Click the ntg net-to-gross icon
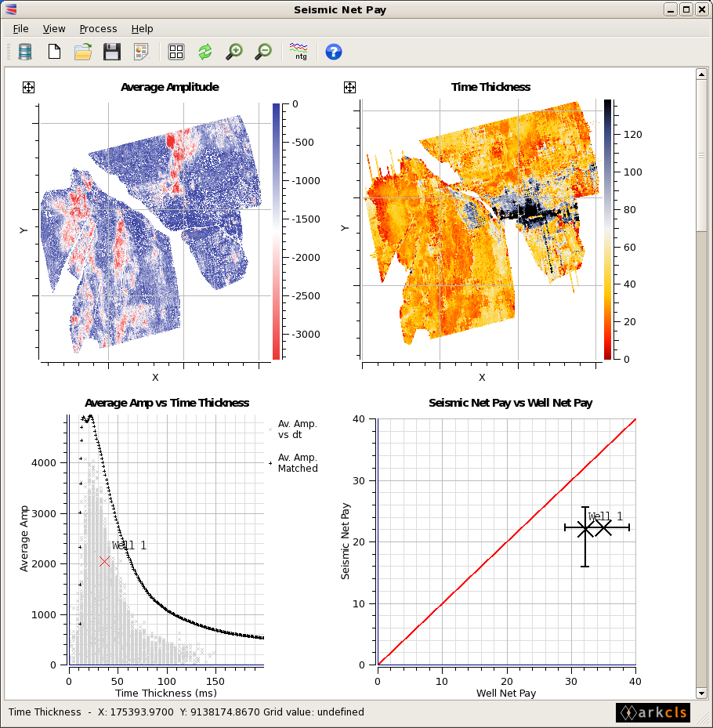This screenshot has height=728, width=713. pos(299,52)
